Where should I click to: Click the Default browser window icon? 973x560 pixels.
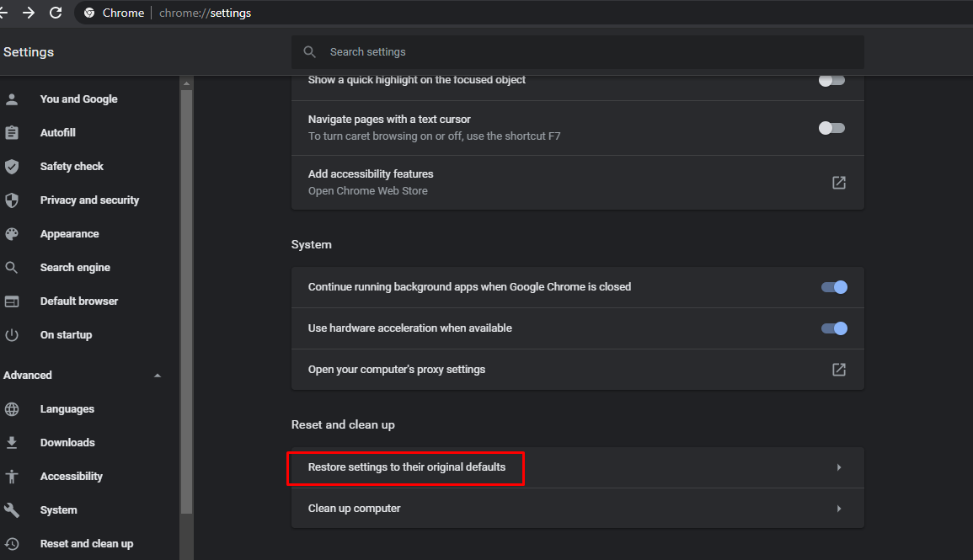(12, 301)
